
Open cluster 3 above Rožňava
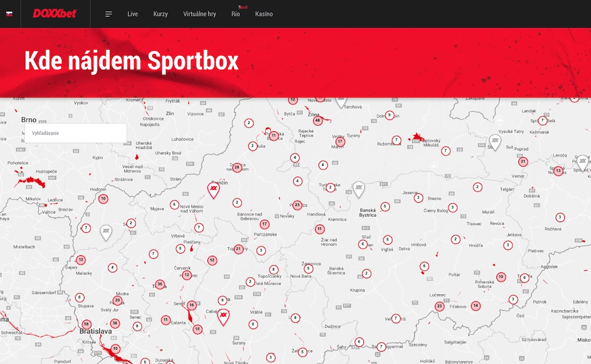pyautogui.click(x=560, y=217)
